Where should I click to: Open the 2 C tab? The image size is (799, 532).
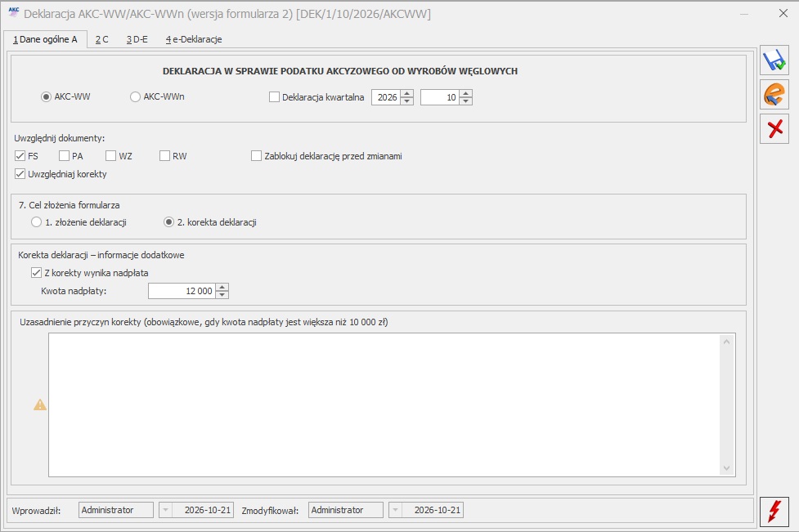(x=102, y=39)
